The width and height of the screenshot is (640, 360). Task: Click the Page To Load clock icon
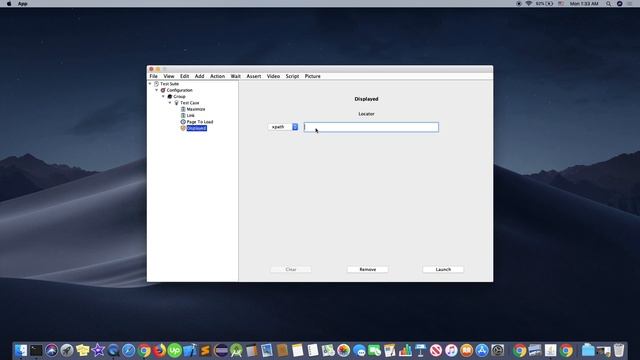(x=183, y=122)
